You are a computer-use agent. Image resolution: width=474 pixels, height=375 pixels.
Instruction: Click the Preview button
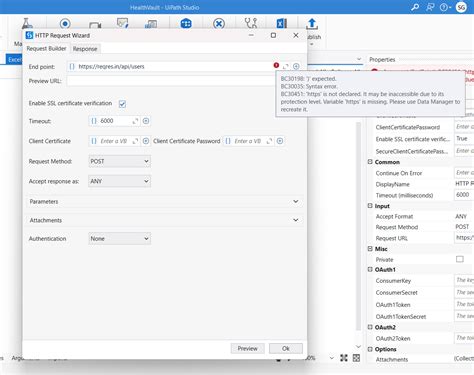pos(248,349)
